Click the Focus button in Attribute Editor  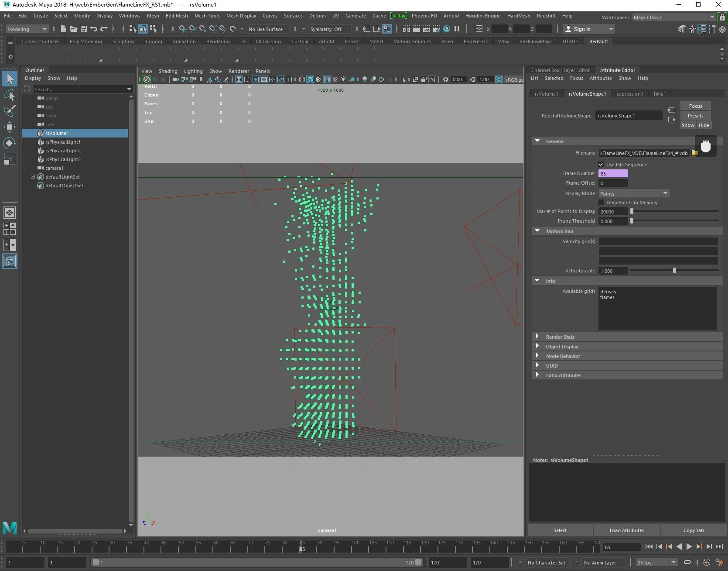(695, 106)
